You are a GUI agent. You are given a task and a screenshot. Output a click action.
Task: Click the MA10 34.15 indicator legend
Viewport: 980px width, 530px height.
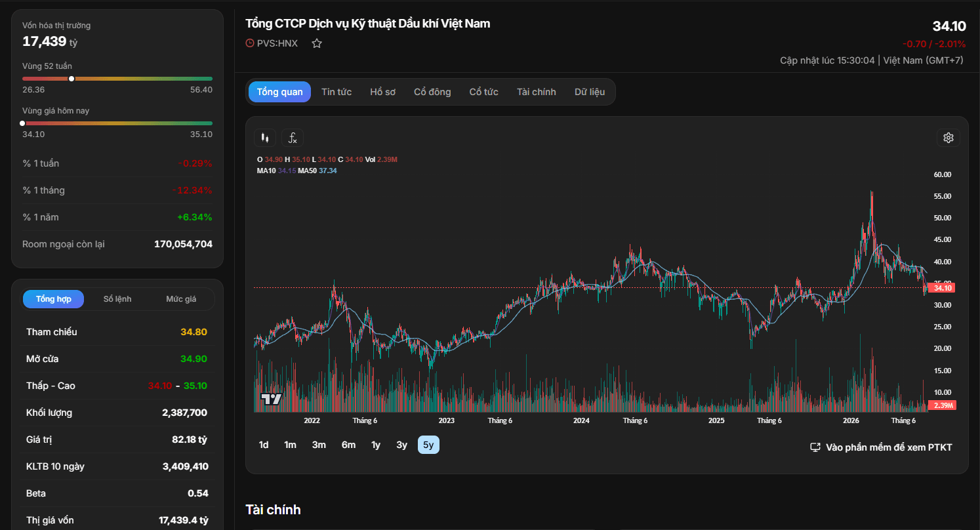pos(276,171)
